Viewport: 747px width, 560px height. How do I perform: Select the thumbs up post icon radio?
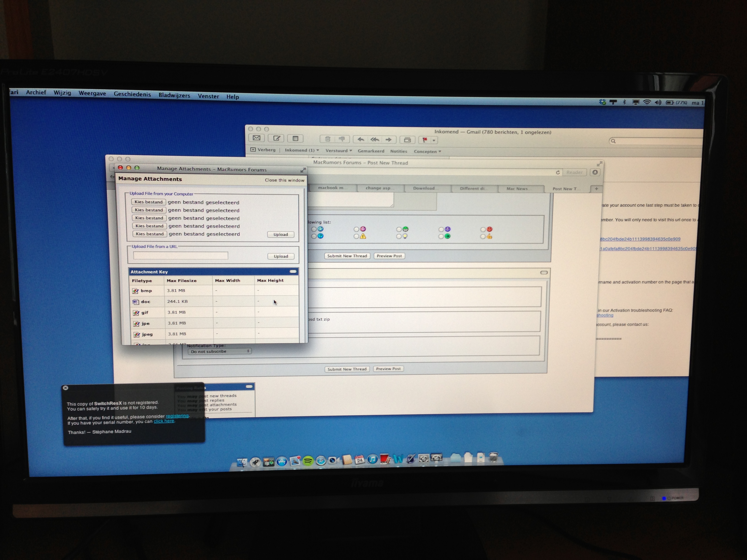click(483, 237)
